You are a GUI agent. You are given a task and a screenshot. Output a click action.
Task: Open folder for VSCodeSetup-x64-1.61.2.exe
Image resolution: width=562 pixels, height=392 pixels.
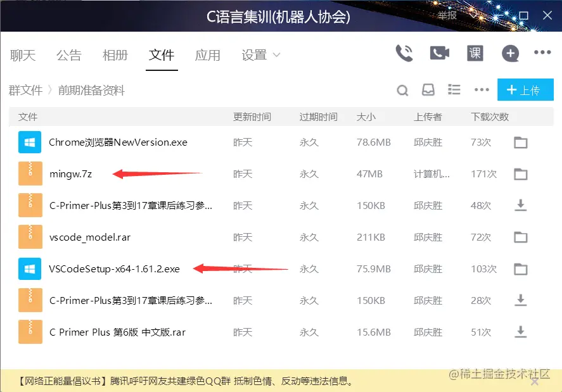click(520, 269)
